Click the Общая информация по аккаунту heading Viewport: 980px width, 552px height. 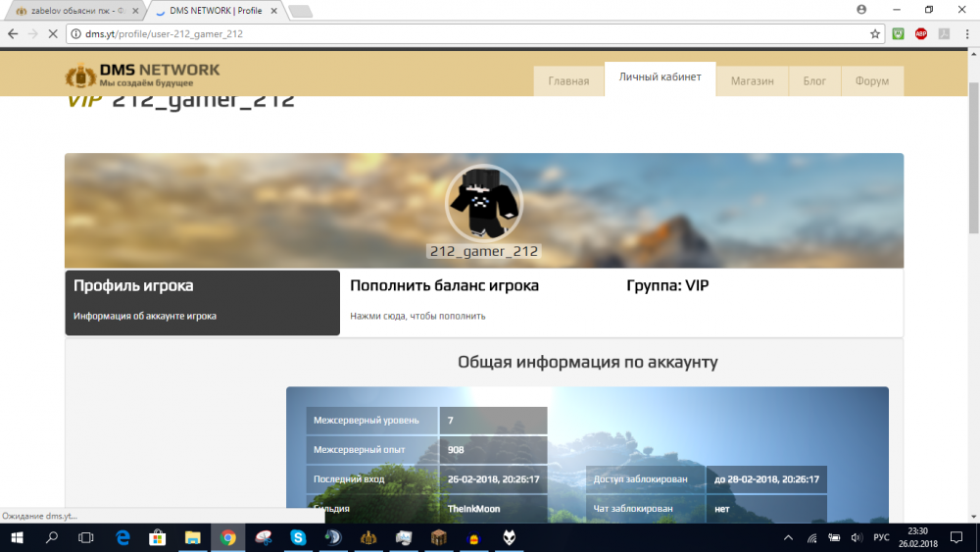587,362
